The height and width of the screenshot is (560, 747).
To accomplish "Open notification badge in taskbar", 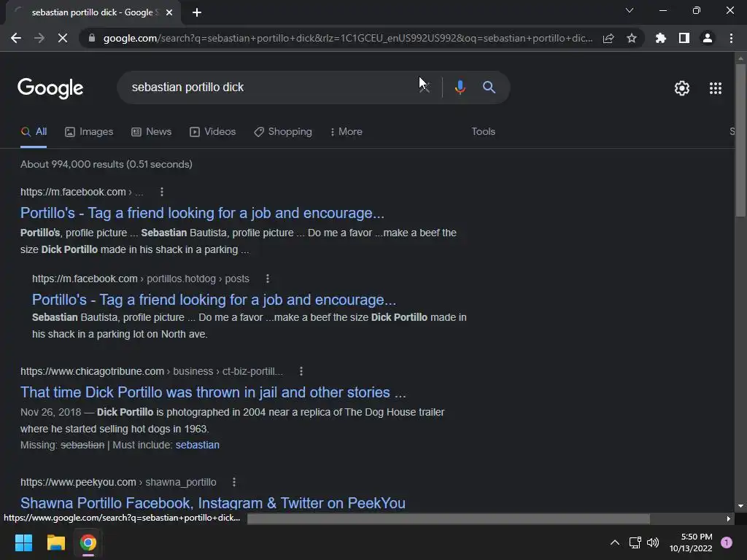I will pos(727,542).
